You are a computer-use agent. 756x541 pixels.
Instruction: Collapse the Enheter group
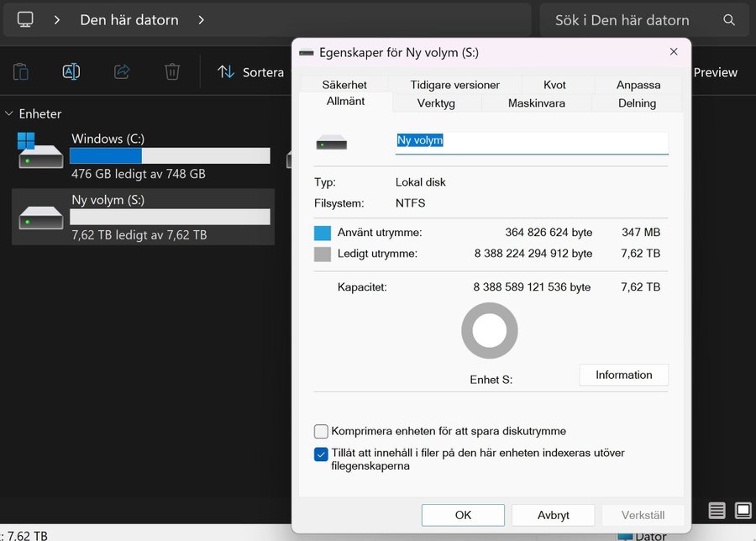click(8, 113)
